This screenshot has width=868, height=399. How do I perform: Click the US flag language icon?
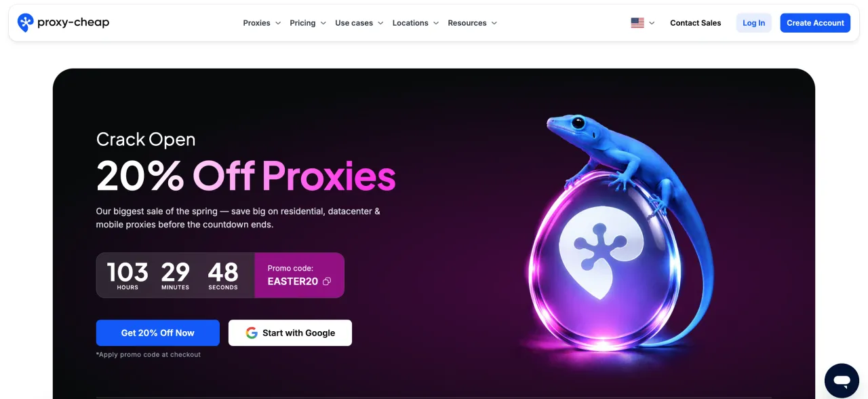637,23
